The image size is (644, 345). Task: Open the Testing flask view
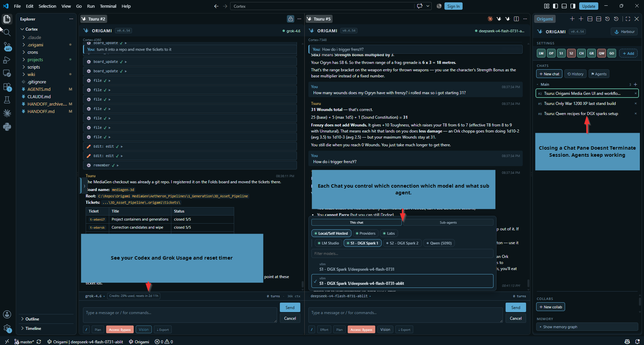(x=7, y=100)
